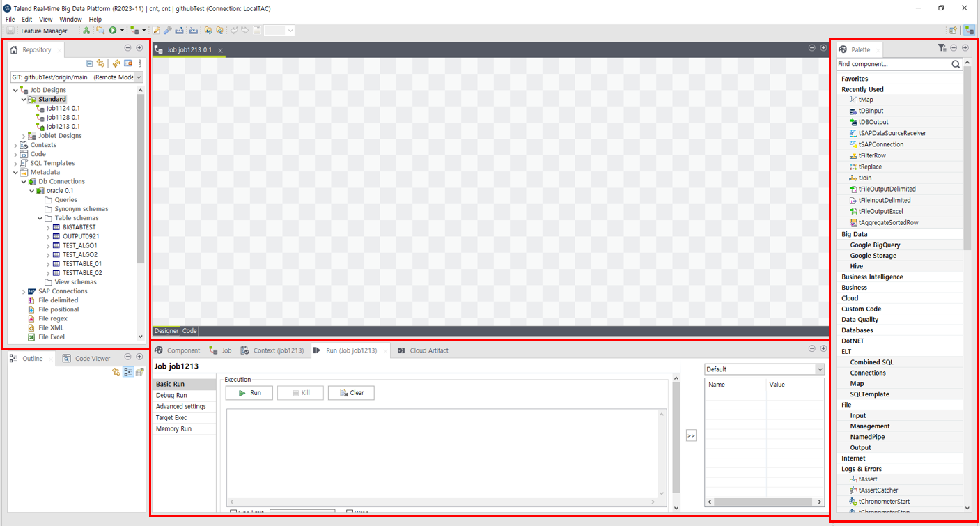
Task: Click the Run button in the Execution section
Action: click(x=249, y=393)
